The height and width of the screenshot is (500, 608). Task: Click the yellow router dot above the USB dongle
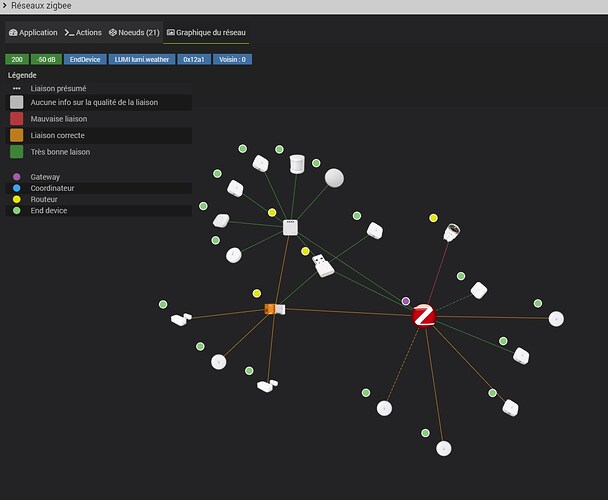305,251
